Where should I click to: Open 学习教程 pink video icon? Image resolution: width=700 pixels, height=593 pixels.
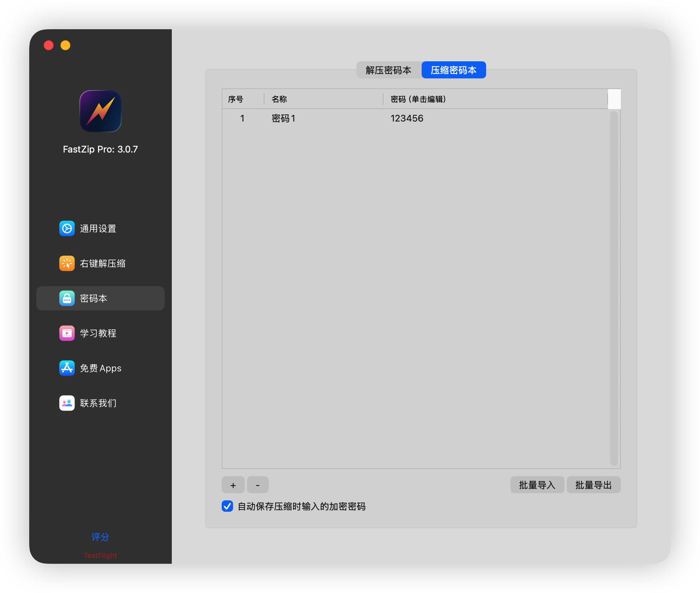(x=67, y=333)
